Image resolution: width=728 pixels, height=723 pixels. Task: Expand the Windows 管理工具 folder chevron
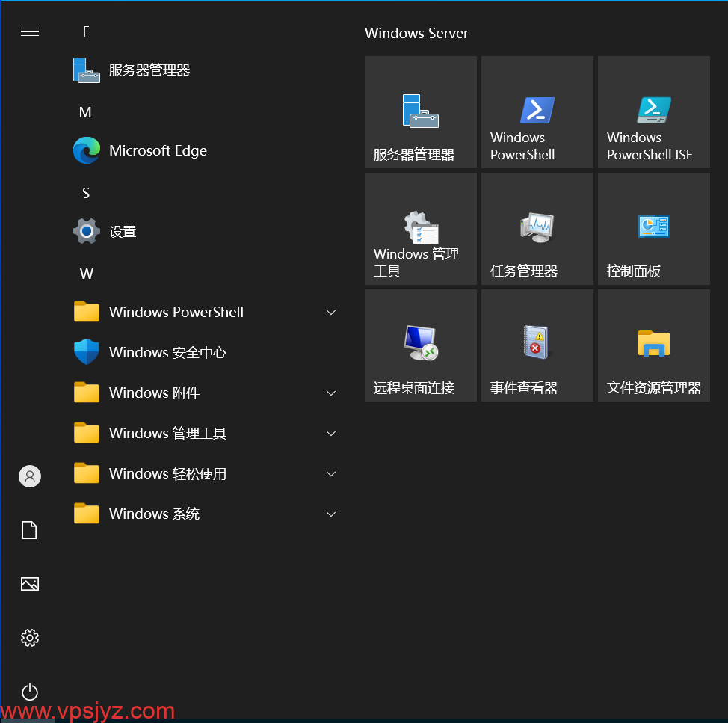click(331, 433)
